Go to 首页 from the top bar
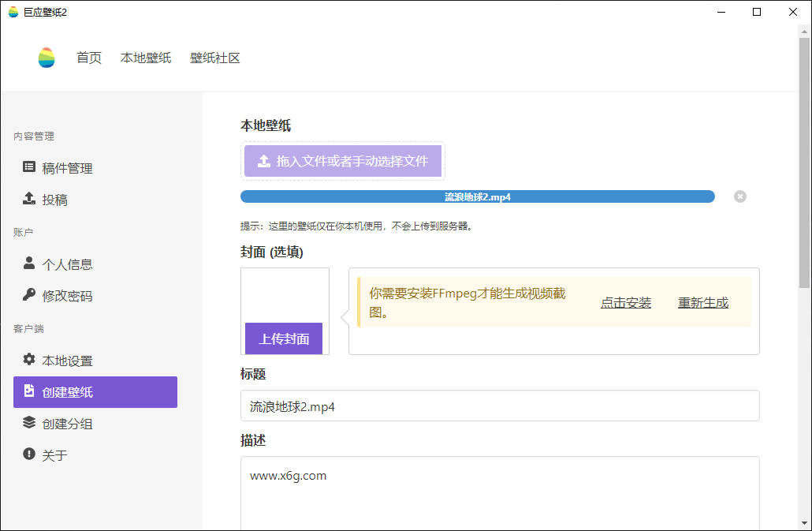The image size is (812, 531). pyautogui.click(x=88, y=58)
